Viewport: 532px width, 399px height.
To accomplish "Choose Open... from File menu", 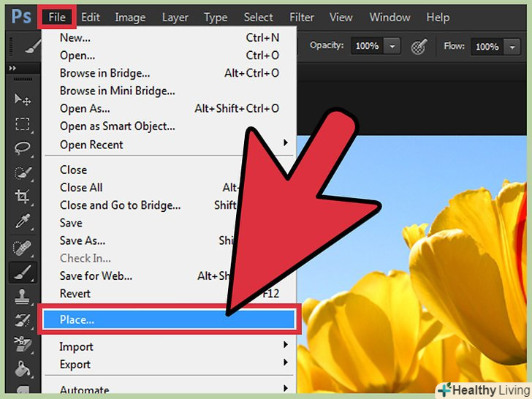I will tap(169, 55).
